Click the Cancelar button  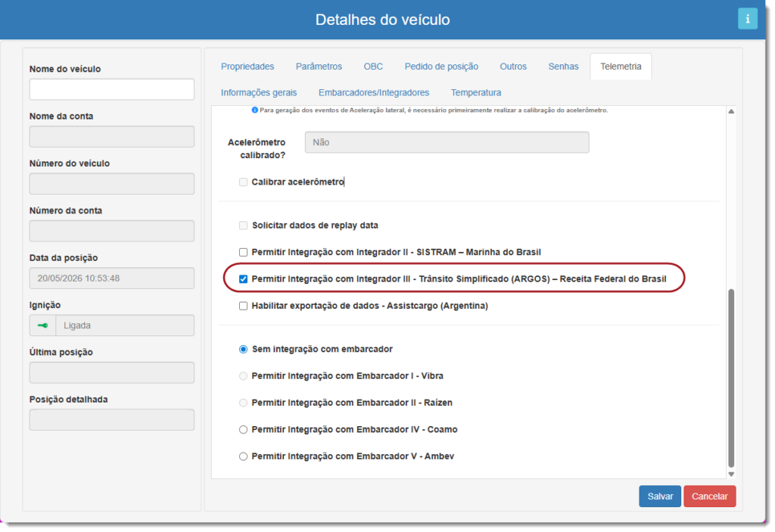coord(710,496)
